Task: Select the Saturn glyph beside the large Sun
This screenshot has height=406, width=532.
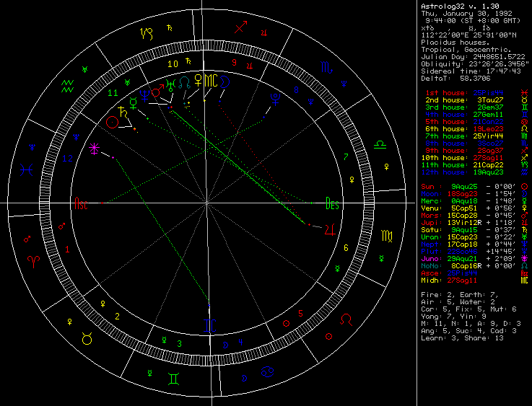Action: pyautogui.click(x=123, y=112)
